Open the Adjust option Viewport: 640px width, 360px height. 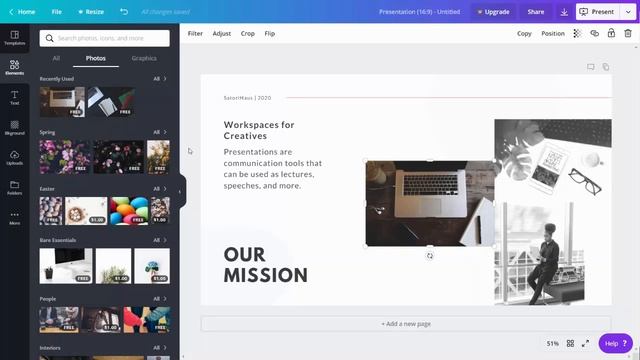(222, 33)
